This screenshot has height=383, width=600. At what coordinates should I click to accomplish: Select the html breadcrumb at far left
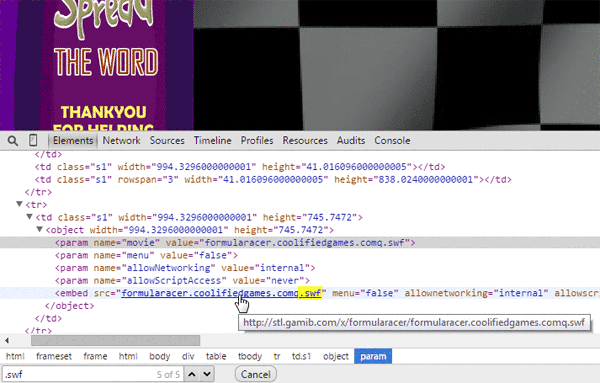15,356
